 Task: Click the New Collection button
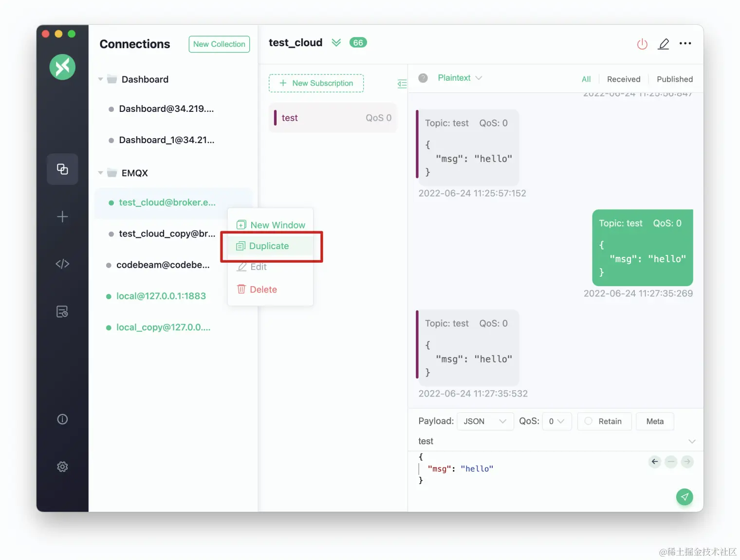tap(219, 44)
